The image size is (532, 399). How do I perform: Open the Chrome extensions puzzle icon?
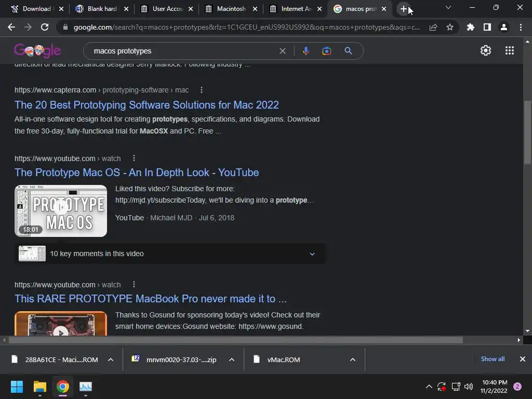(470, 27)
